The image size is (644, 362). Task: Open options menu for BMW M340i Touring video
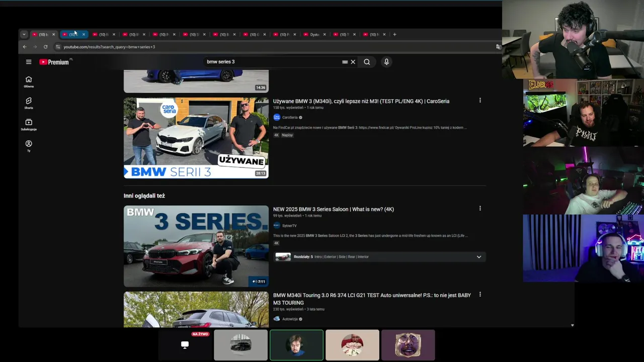[x=480, y=294]
